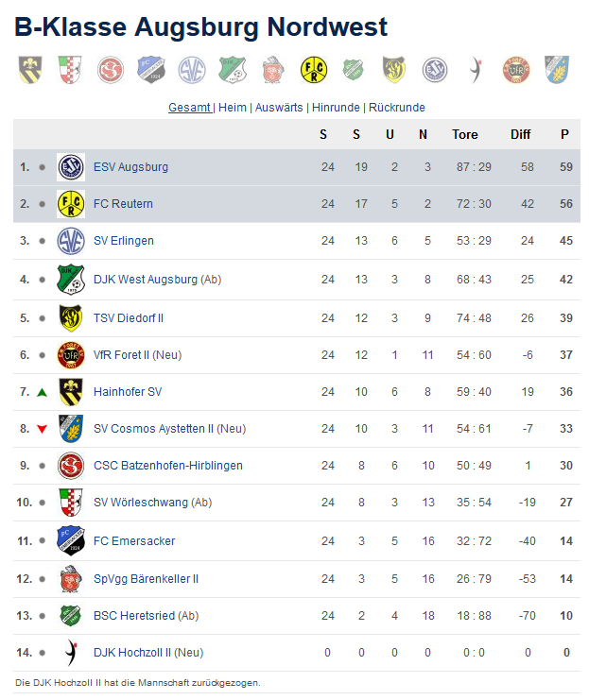Click the TSV Diedorf II crest in table row
This screenshot has height=700, width=589.
click(71, 317)
